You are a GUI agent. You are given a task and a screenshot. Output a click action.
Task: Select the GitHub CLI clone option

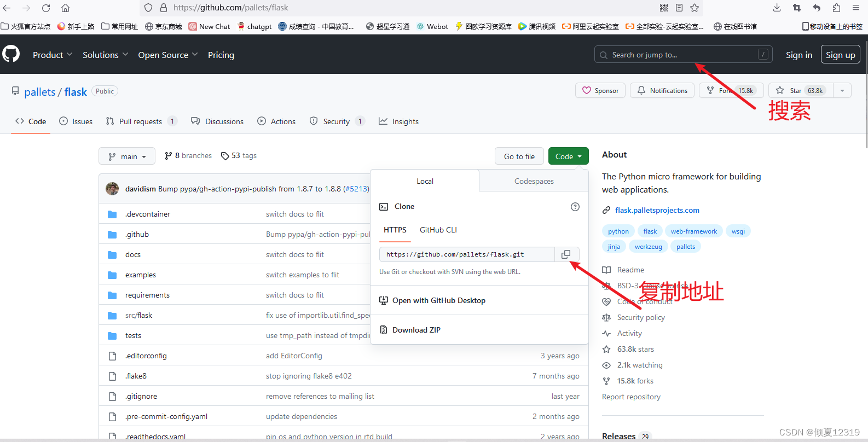coord(438,230)
